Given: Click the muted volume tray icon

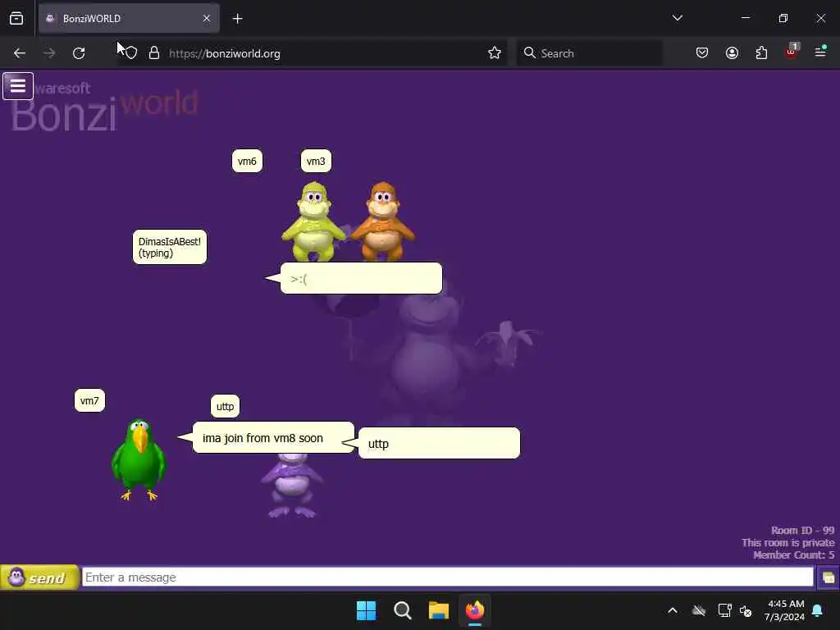Looking at the screenshot, I should point(746,610).
